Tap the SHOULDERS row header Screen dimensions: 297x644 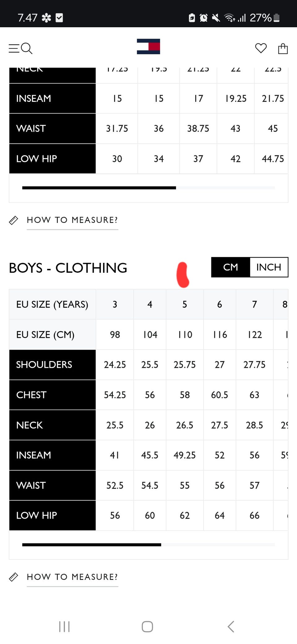52,365
